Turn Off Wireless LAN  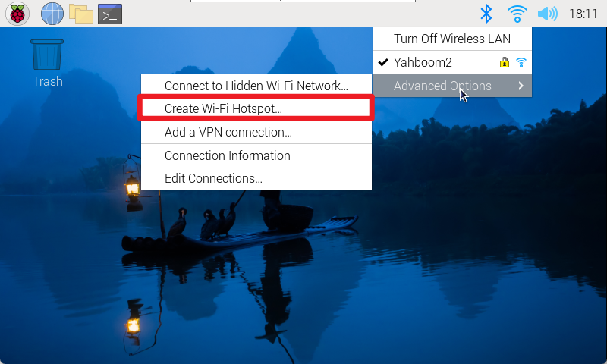[452, 39]
